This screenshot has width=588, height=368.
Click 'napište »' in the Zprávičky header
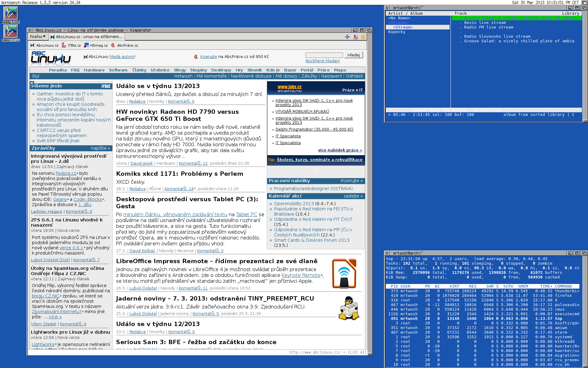pyautogui.click(x=100, y=148)
